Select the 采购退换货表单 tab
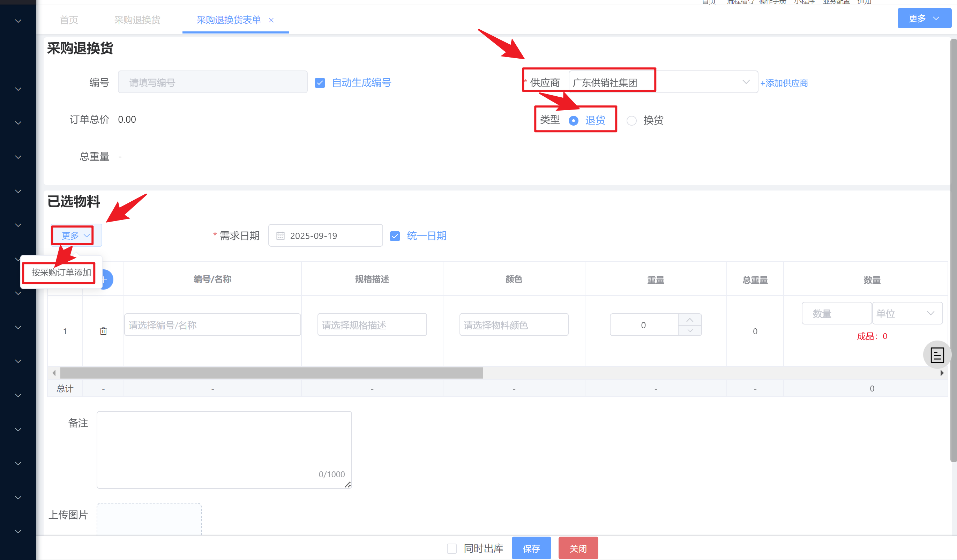 [x=229, y=20]
